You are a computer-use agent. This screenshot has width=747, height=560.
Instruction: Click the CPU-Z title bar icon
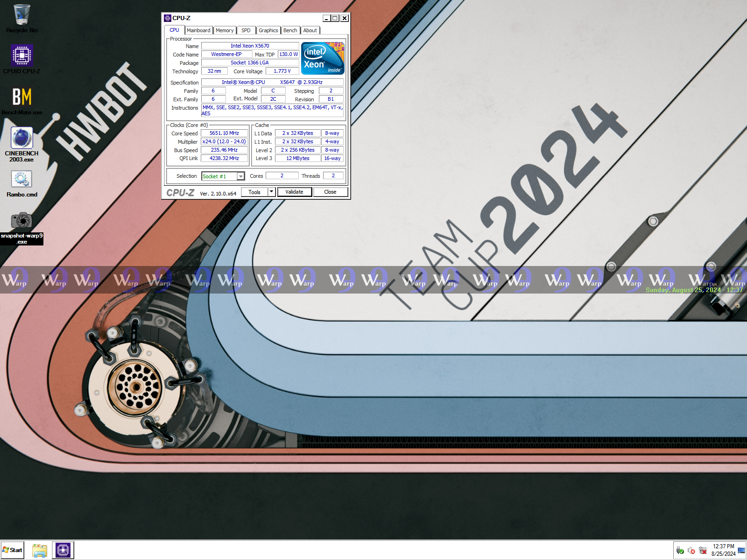pyautogui.click(x=168, y=18)
